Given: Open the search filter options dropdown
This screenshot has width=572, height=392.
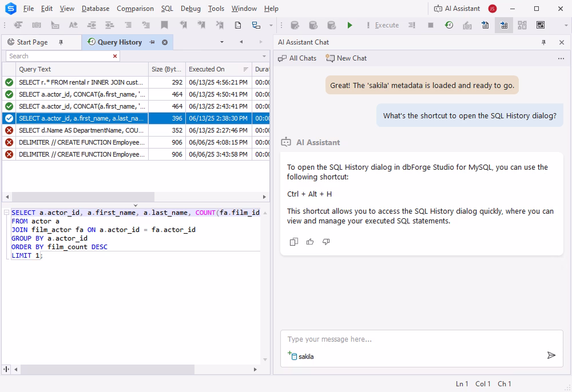Looking at the screenshot, I should coord(264,56).
